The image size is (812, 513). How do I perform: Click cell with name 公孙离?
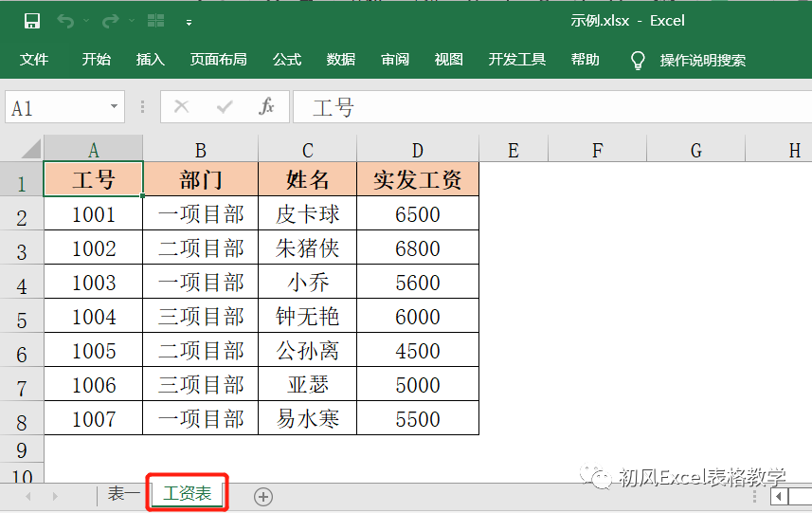308,350
